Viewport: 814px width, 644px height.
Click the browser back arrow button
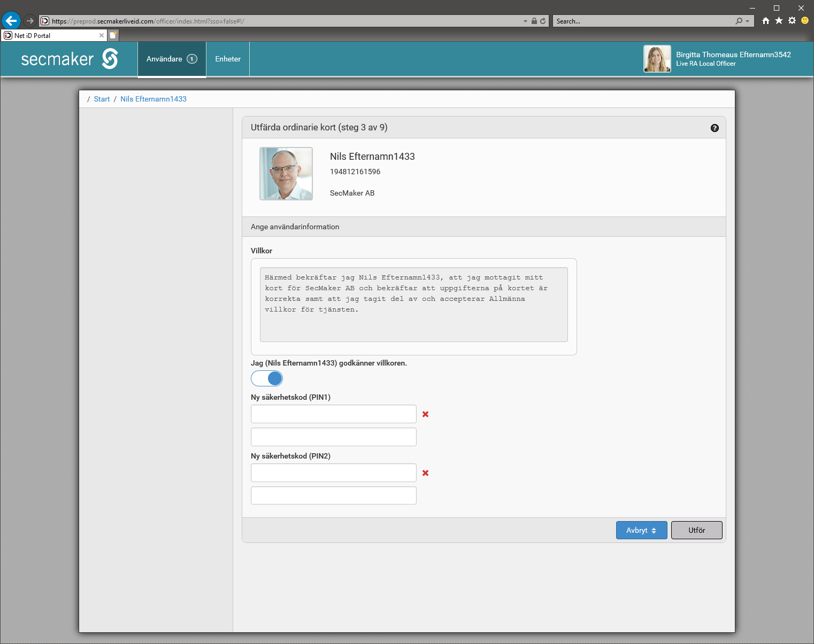click(x=11, y=21)
